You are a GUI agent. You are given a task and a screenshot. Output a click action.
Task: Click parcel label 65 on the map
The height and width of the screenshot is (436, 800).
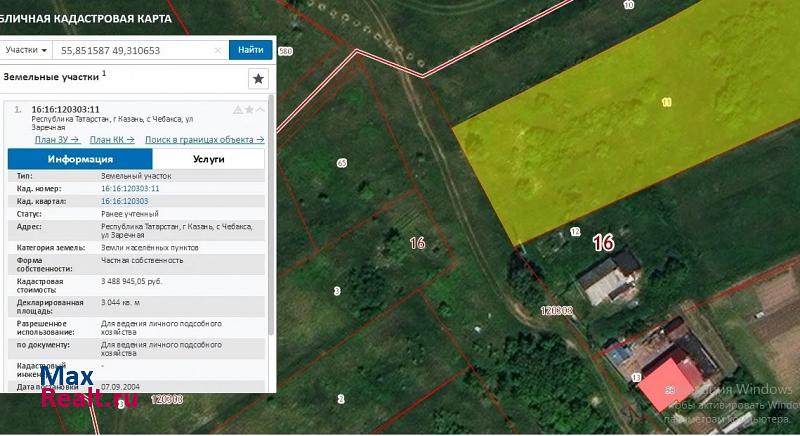341,163
